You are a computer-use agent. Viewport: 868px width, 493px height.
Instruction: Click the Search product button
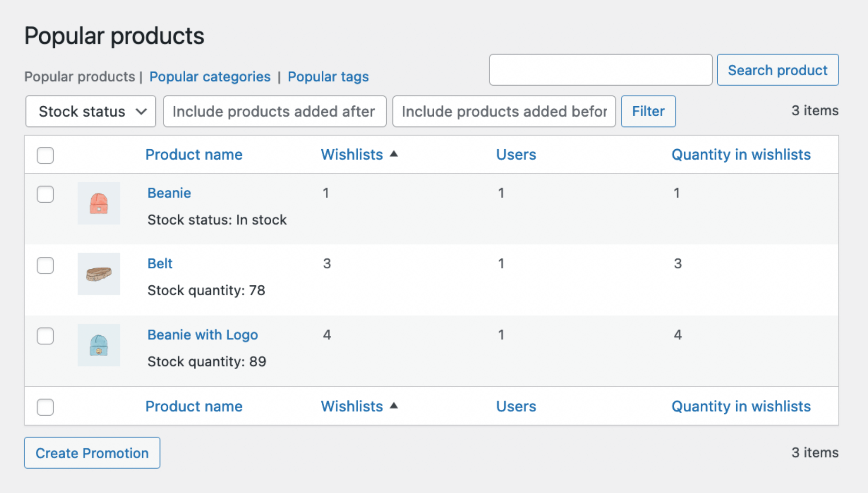click(x=777, y=70)
